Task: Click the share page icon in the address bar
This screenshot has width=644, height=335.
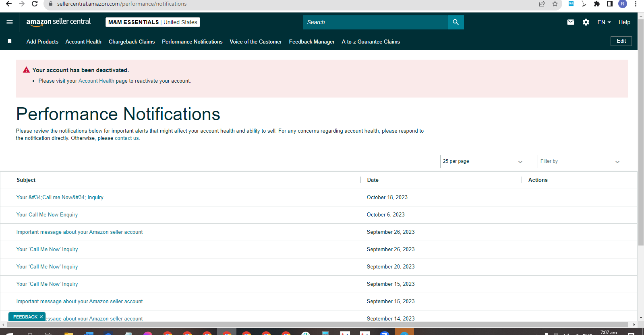Action: (542, 4)
